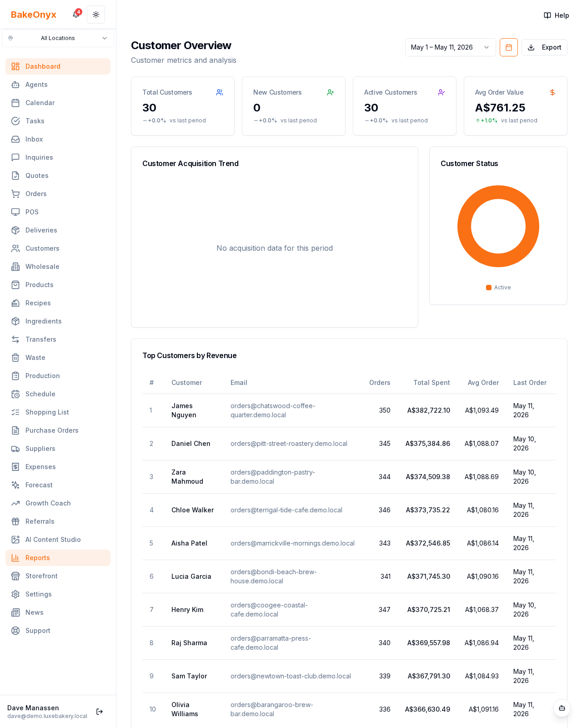Select Reports in the sidebar
The height and width of the screenshot is (728, 582).
(x=58, y=558)
